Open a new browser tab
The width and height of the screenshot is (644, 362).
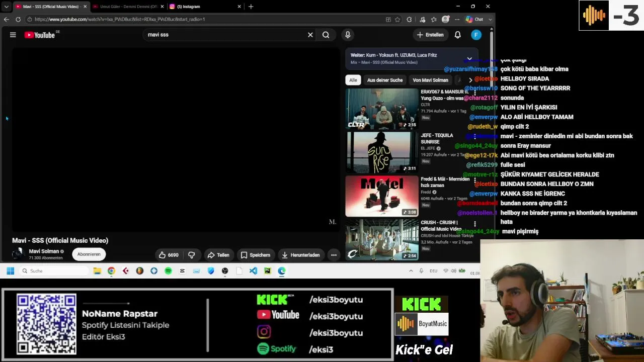tap(251, 7)
